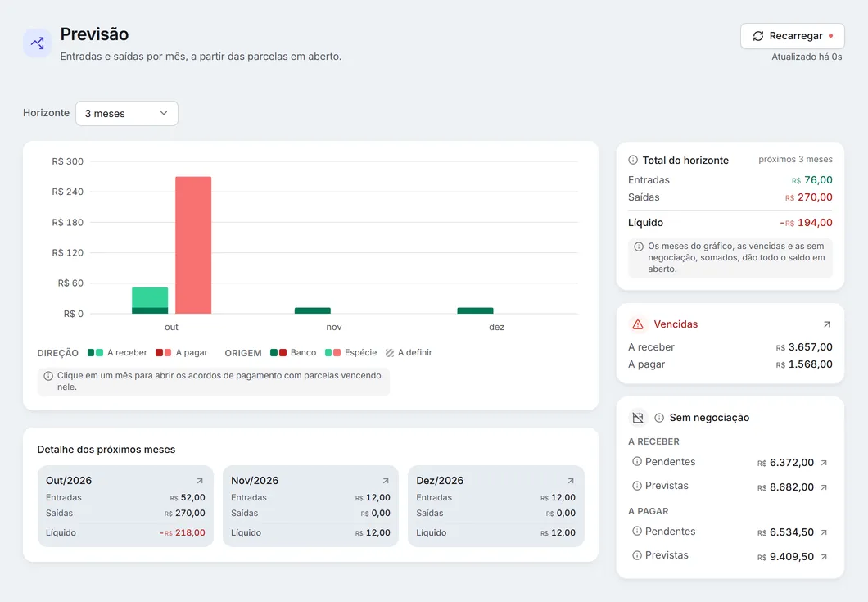Open the Vencidas heading link

[x=676, y=324]
